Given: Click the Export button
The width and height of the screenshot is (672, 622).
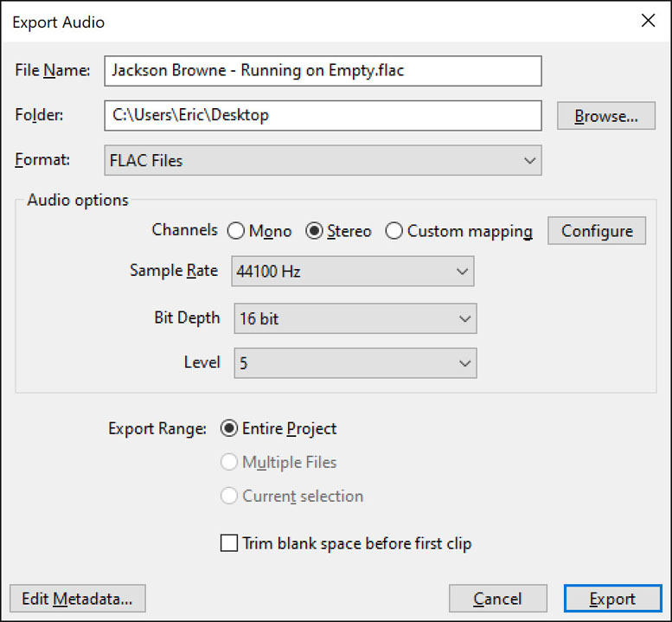Looking at the screenshot, I should [613, 599].
